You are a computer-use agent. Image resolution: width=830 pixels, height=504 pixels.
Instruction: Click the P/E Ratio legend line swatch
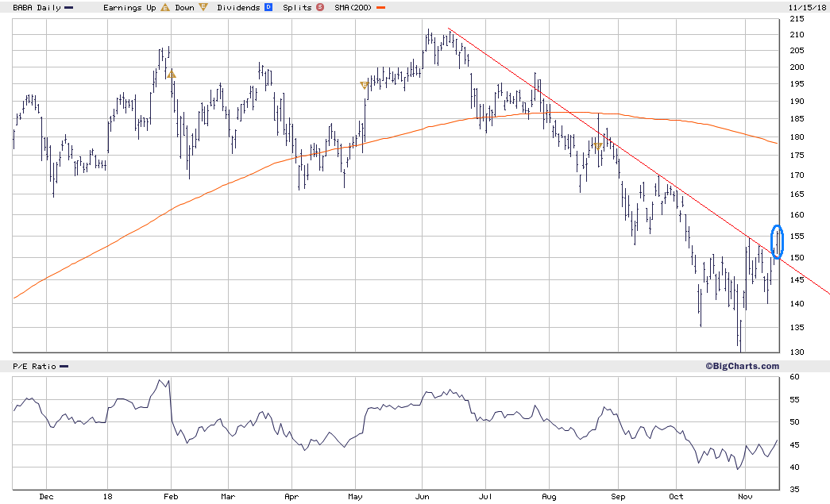click(x=64, y=366)
